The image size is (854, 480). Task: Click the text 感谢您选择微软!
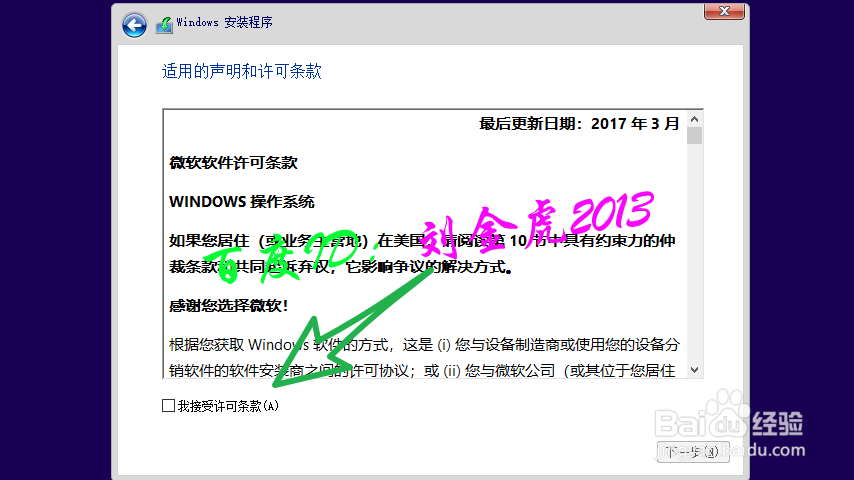pyautogui.click(x=229, y=306)
